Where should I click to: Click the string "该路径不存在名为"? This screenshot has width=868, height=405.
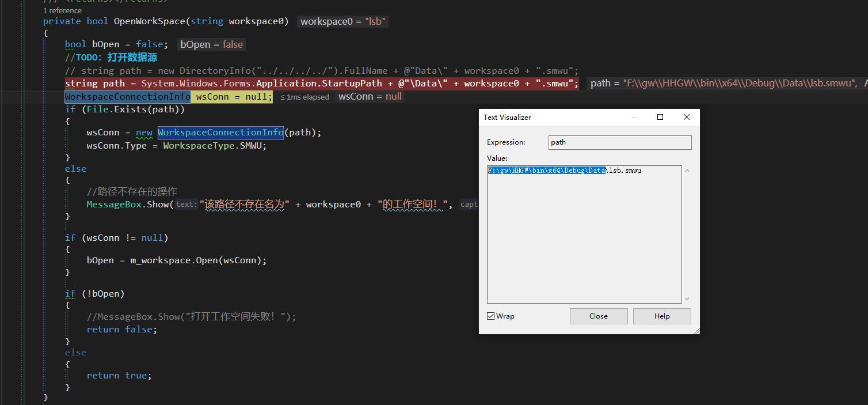[x=245, y=205]
